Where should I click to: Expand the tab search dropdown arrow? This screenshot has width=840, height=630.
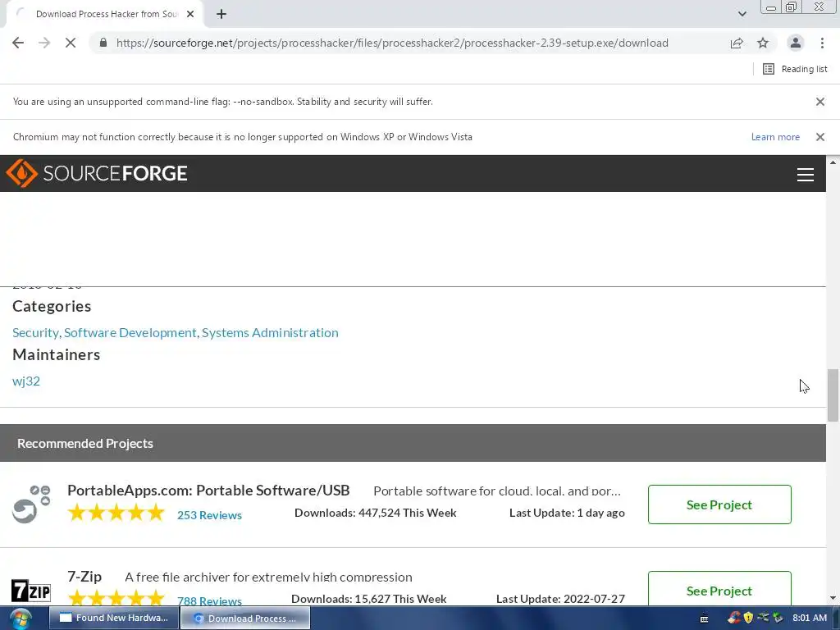point(742,14)
